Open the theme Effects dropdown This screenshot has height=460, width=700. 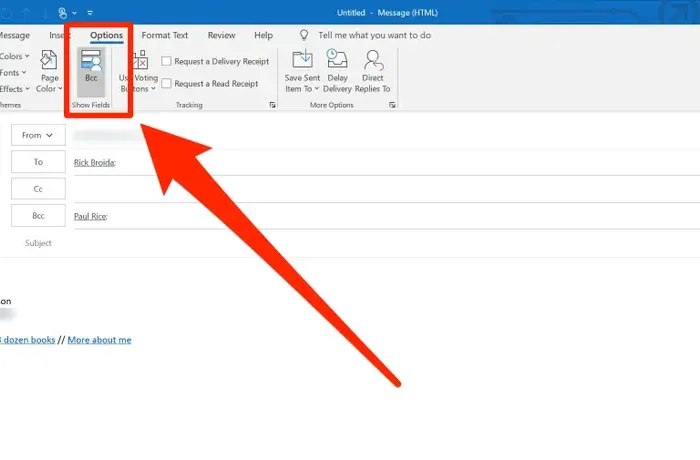[x=15, y=89]
